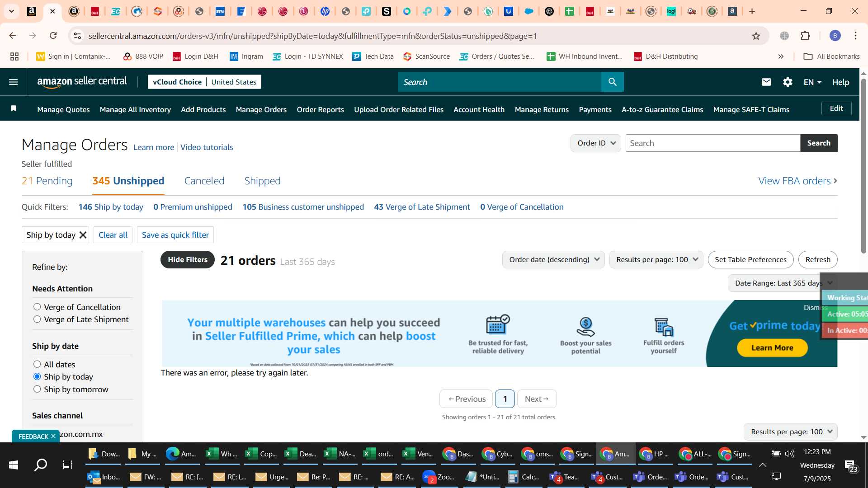Screen dimensions: 868x488
Task: Switch to the 21 Pending tab
Action: 47,181
